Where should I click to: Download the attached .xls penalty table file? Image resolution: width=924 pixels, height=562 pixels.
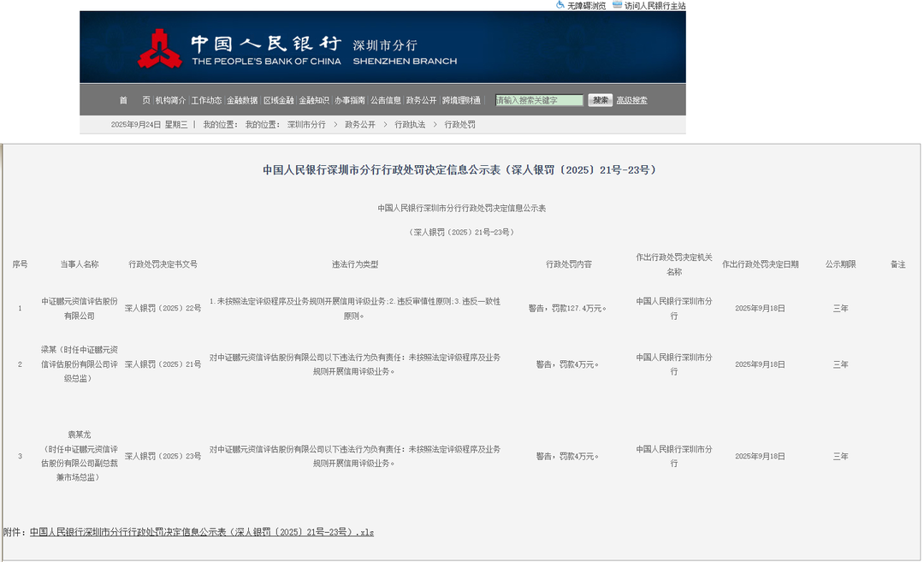[x=202, y=532]
